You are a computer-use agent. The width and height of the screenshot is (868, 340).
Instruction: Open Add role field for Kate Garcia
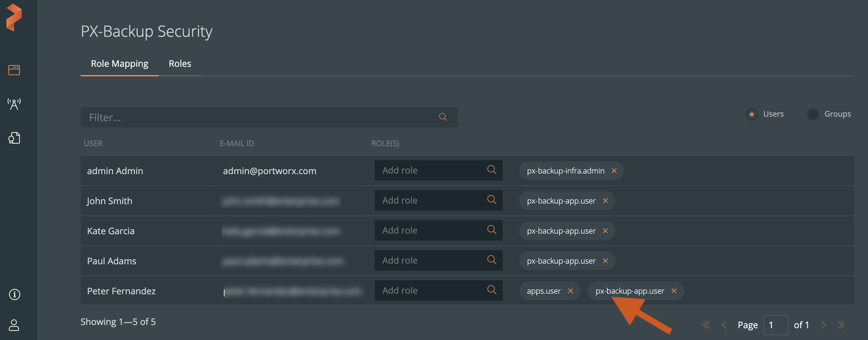[x=429, y=230]
